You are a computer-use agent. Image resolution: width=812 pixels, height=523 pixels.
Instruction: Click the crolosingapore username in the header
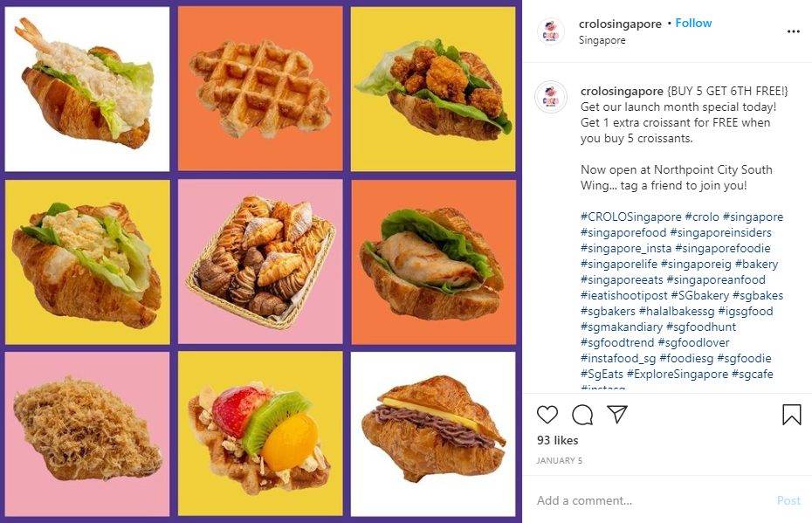click(620, 24)
